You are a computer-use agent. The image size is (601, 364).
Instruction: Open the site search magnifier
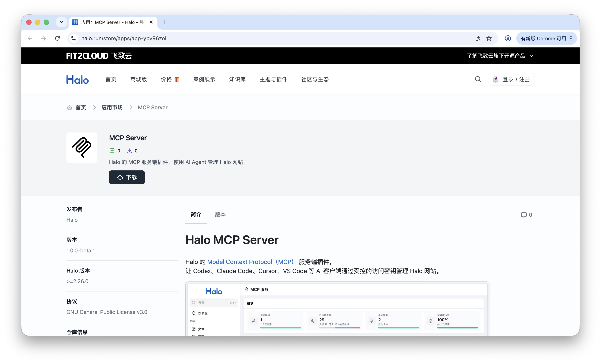[x=478, y=80]
